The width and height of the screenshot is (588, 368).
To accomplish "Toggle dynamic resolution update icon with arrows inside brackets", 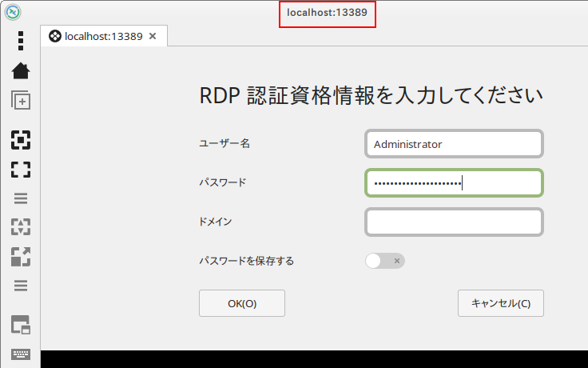I will 21,227.
